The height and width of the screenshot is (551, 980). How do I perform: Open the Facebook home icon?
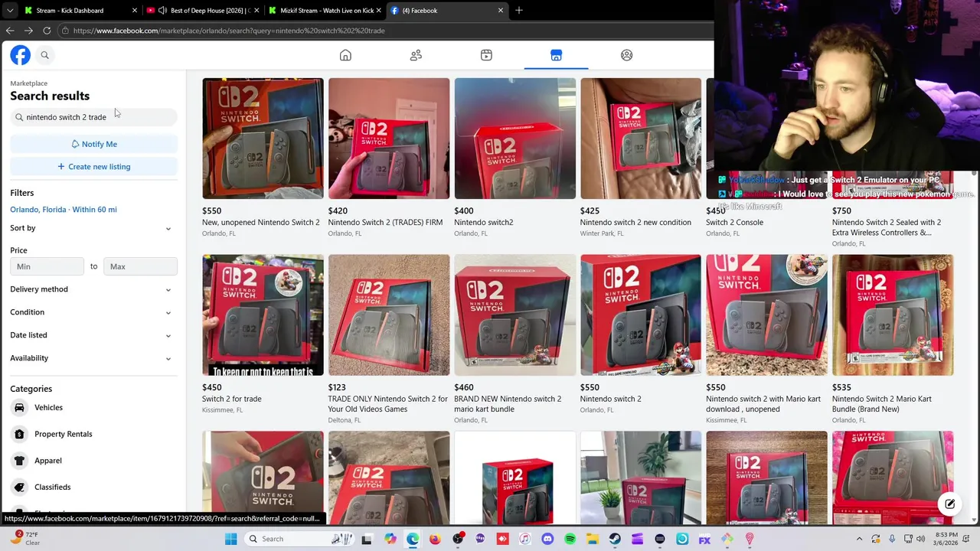click(345, 55)
